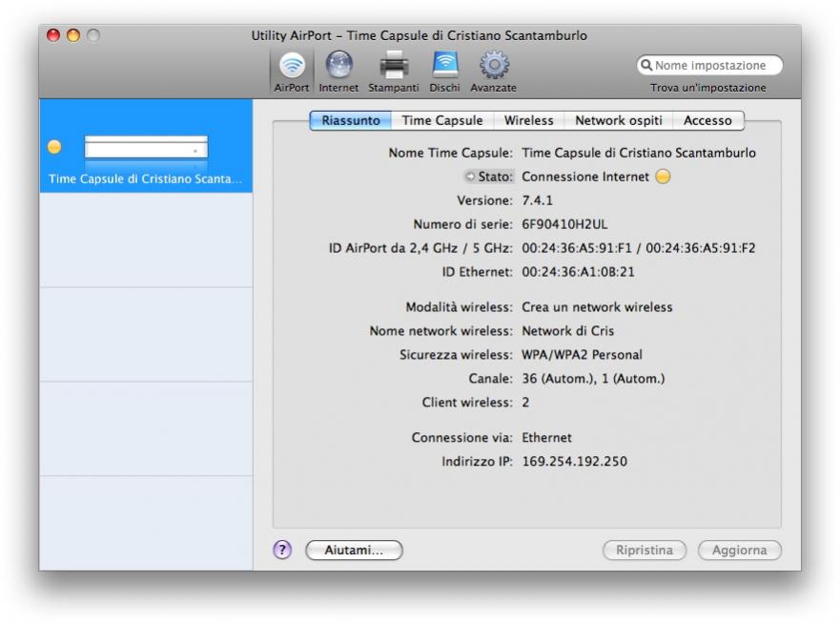The image size is (840, 624).
Task: Click the version value 7.4.1
Action: tap(538, 200)
